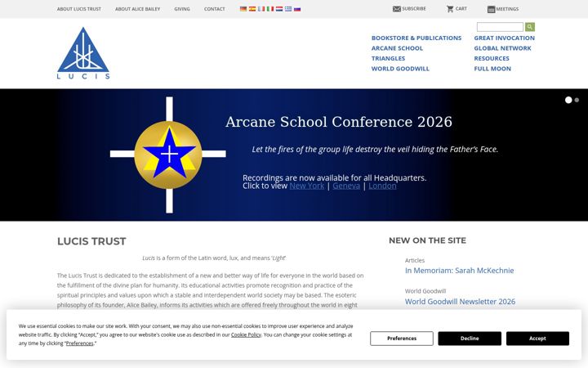This screenshot has width=588, height=368.
Task: Open Arcane School navigation link
Action: [397, 48]
